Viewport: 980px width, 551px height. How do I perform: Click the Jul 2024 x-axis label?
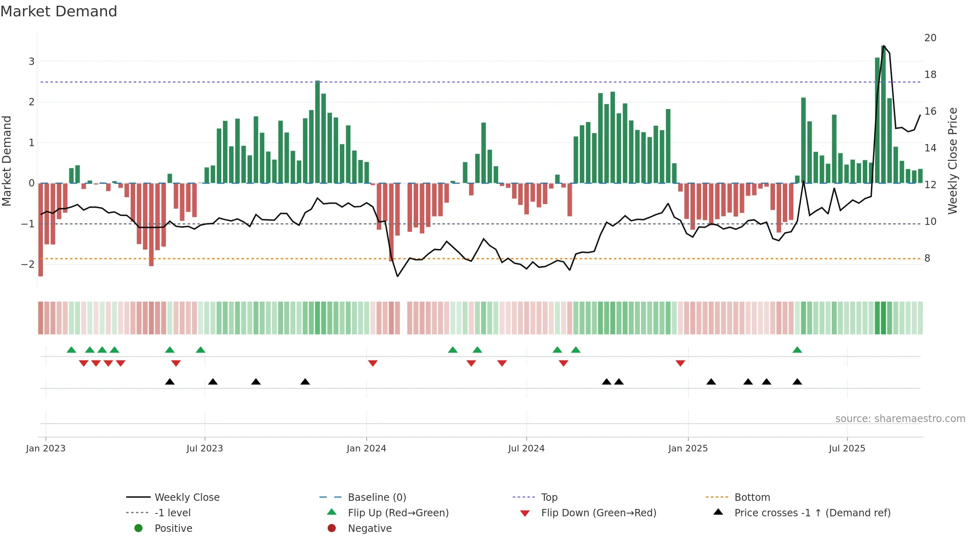pos(526,448)
